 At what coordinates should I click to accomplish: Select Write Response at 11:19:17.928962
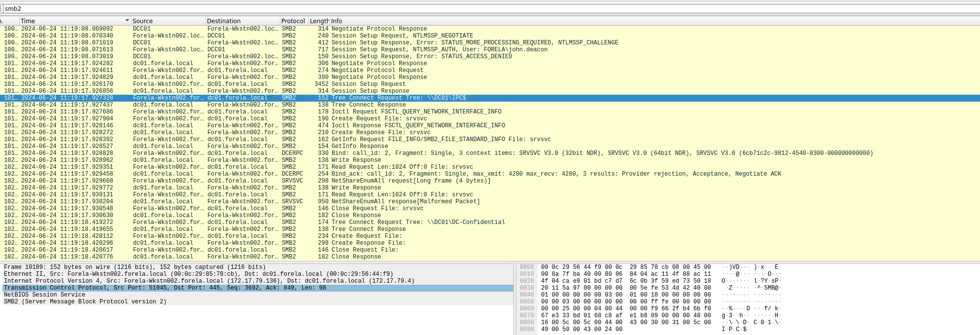pos(490,160)
